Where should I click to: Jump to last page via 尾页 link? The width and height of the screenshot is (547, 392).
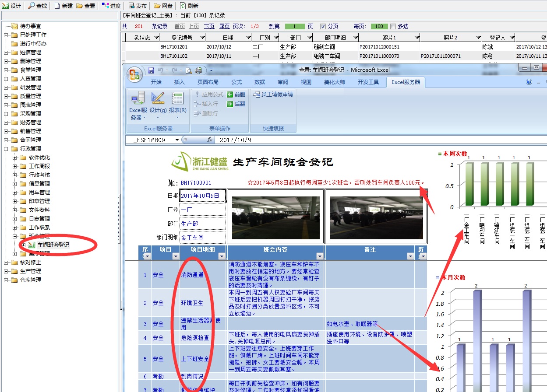[x=224, y=26]
